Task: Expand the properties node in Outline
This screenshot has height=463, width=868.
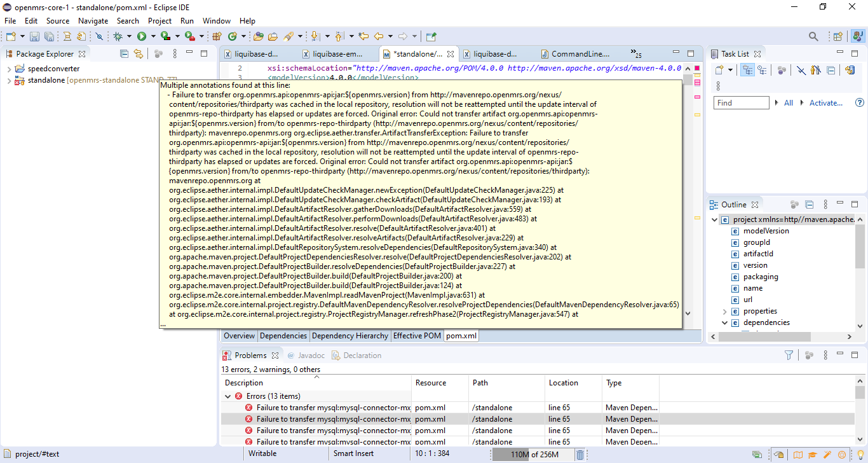Action: (x=725, y=311)
